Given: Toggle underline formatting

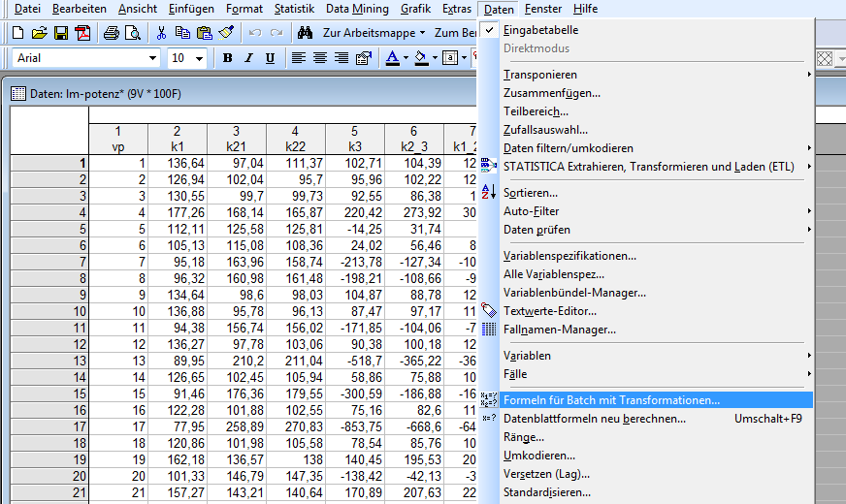Looking at the screenshot, I should pos(270,58).
